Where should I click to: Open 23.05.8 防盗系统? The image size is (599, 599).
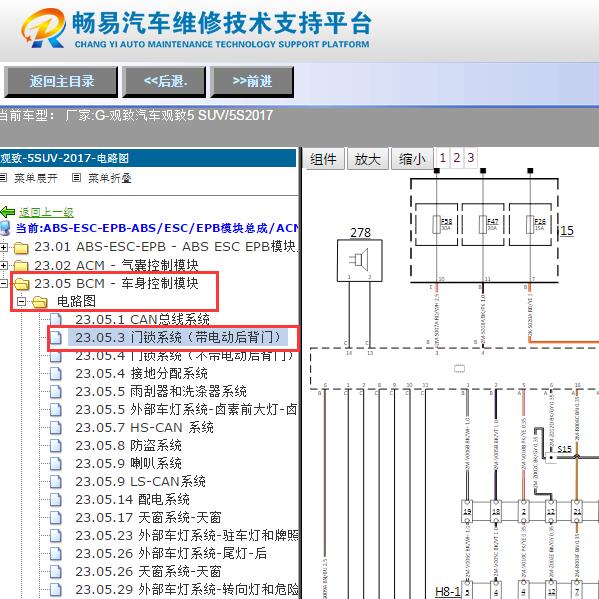[128, 445]
